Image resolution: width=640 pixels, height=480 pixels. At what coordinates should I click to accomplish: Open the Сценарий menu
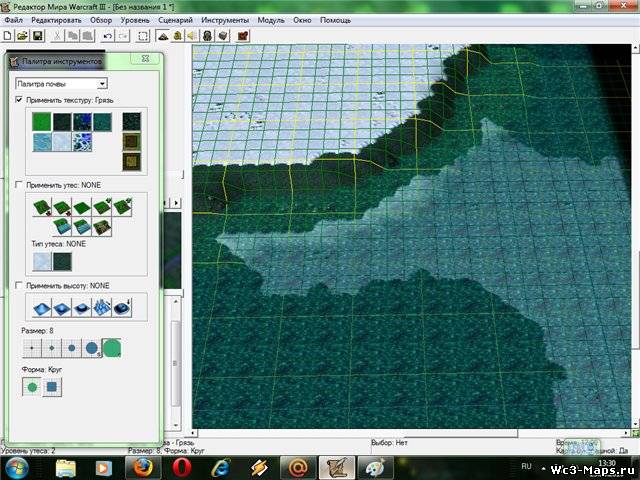coord(175,20)
